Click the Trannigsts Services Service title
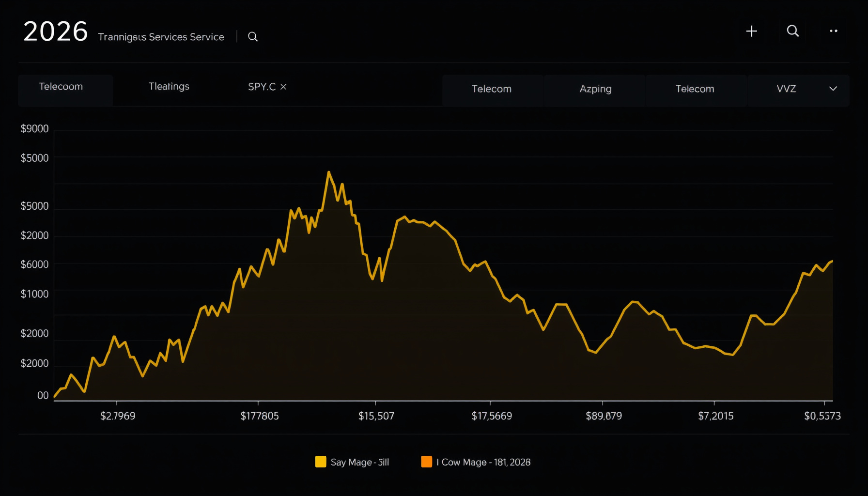The image size is (868, 496). (161, 37)
